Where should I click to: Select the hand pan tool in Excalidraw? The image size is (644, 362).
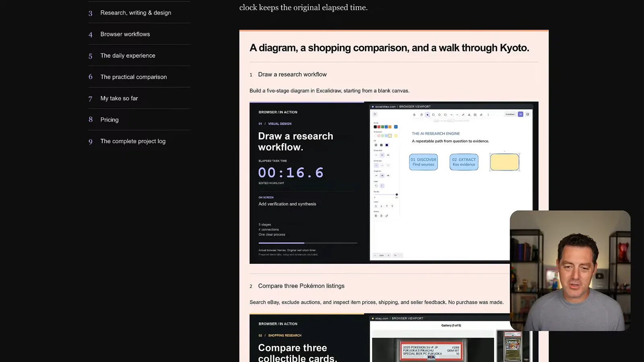[x=421, y=115]
